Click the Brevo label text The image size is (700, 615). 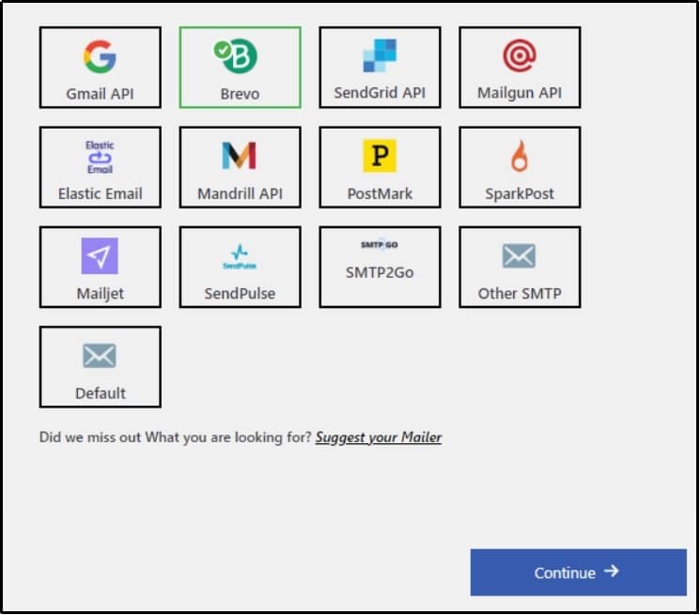(240, 94)
